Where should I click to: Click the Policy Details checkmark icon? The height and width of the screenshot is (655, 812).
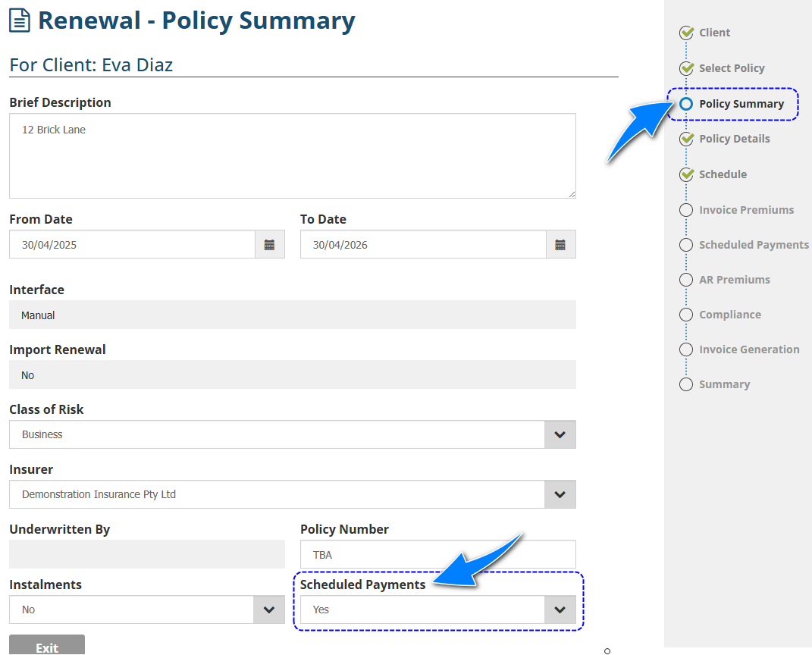click(x=687, y=139)
